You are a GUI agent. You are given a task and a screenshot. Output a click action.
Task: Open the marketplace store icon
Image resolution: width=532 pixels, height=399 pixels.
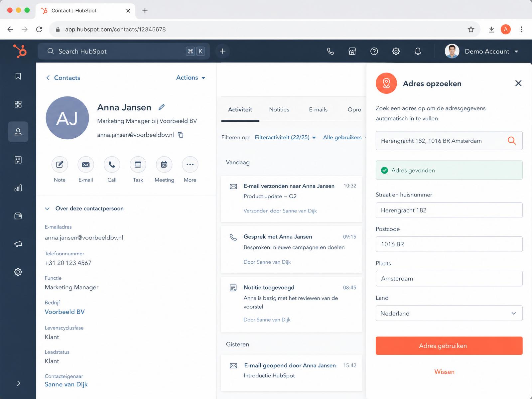tap(352, 51)
